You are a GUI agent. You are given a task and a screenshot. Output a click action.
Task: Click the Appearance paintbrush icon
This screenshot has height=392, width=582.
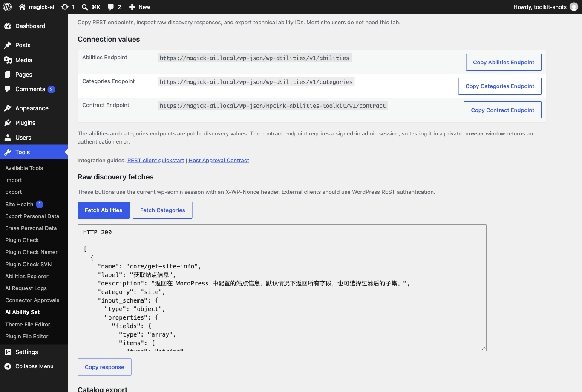tap(8, 108)
